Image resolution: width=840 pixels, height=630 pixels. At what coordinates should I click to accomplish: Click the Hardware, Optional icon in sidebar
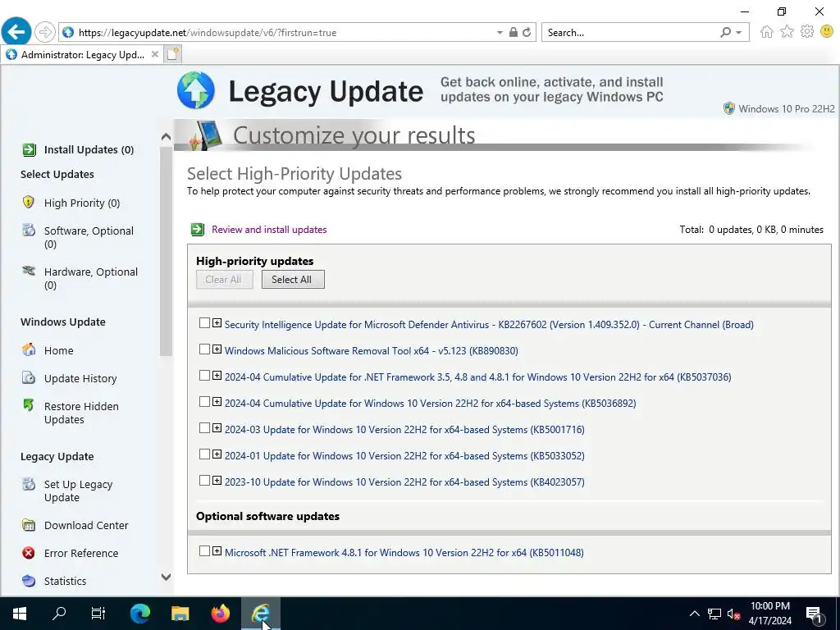pyautogui.click(x=29, y=271)
